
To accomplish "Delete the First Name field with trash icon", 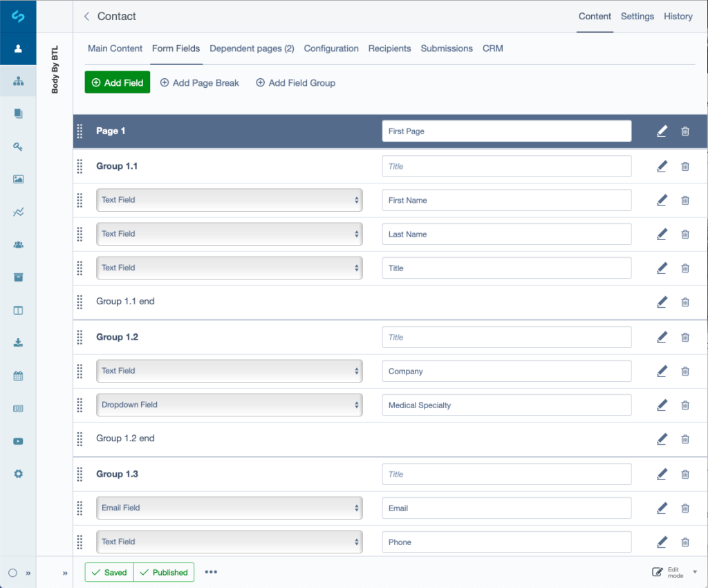I will 685,201.
